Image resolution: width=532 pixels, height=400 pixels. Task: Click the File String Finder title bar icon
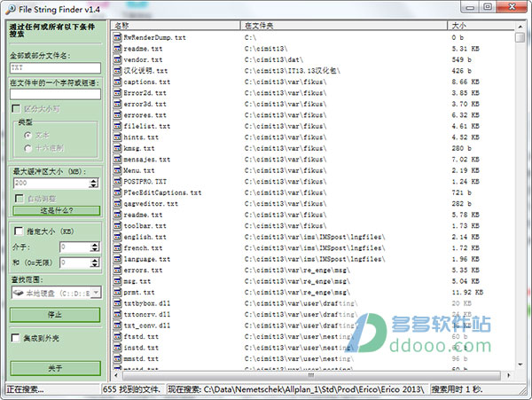pos(10,9)
